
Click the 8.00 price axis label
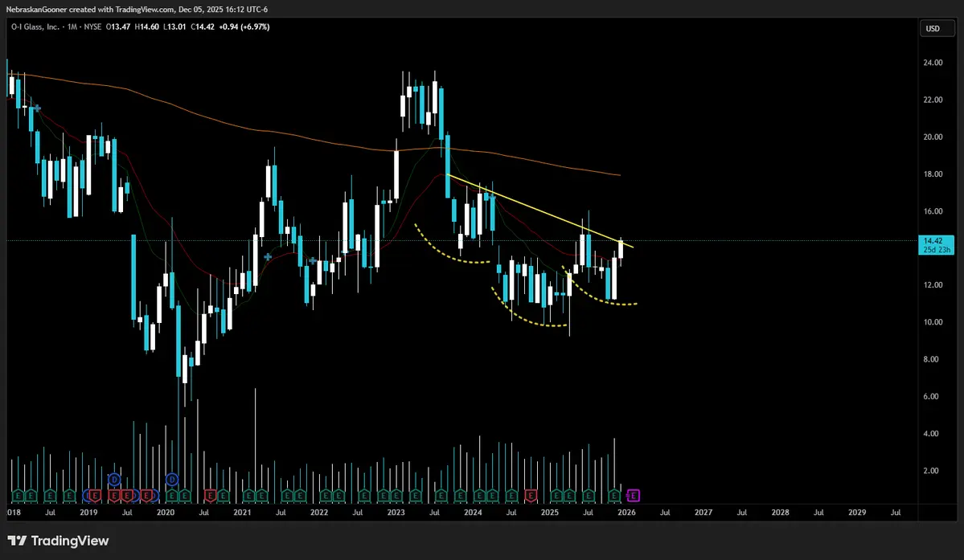(931, 359)
